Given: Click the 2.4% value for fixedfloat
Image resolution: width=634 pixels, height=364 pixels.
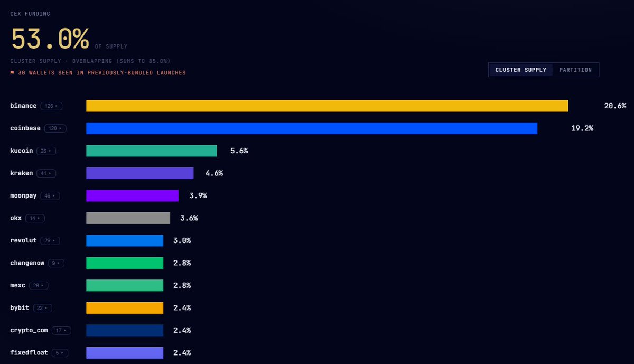Looking at the screenshot, I should (182, 353).
